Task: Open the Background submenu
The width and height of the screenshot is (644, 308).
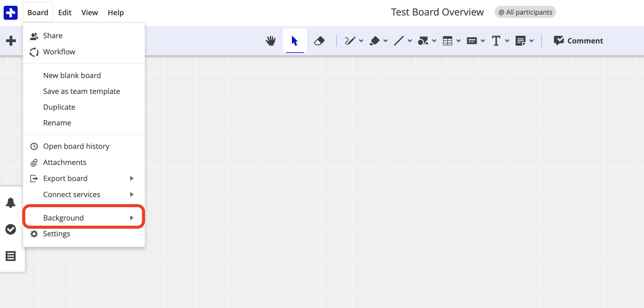Action: (x=64, y=217)
